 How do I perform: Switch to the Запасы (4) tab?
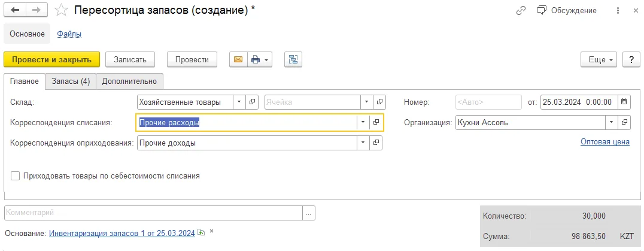coord(71,81)
